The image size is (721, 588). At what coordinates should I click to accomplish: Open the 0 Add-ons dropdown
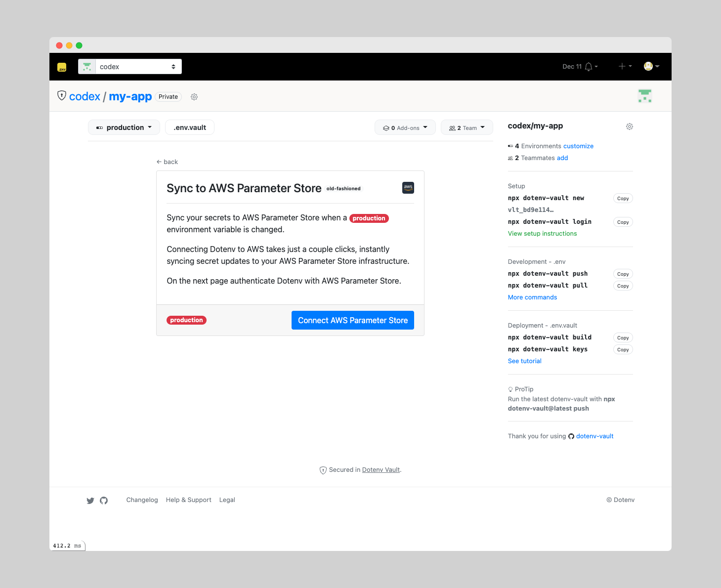tap(405, 127)
